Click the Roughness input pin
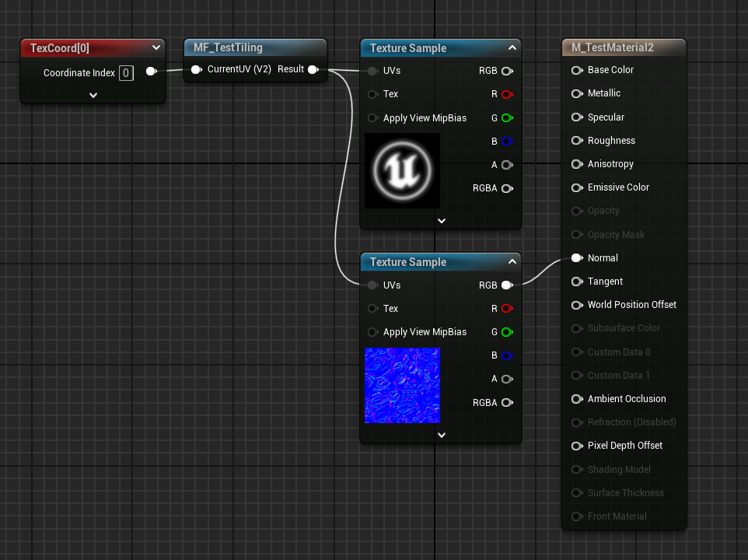Screen dimensions: 748x560 577,140
